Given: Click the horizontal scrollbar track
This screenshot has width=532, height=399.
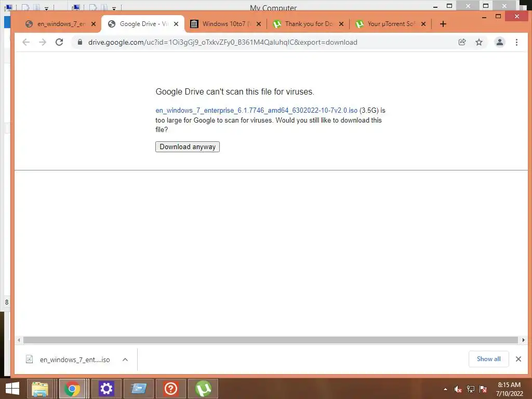Looking at the screenshot, I should point(270,340).
